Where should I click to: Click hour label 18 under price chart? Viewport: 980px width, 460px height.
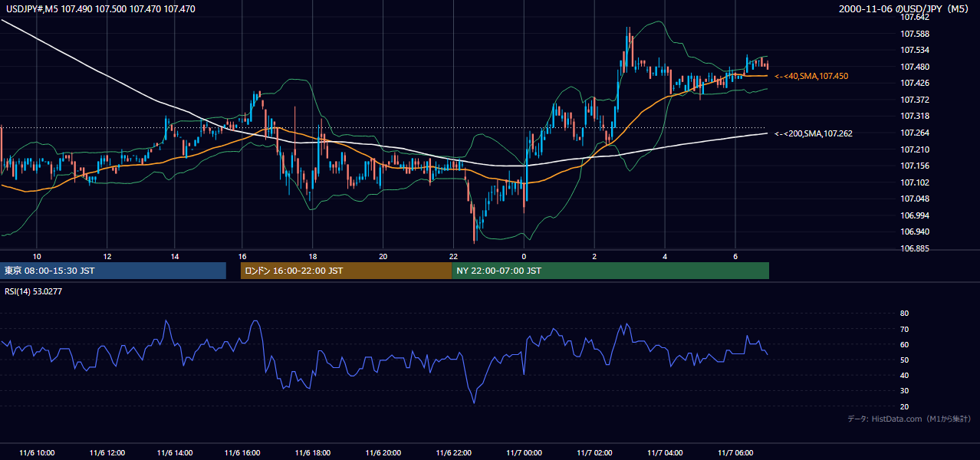(x=313, y=256)
